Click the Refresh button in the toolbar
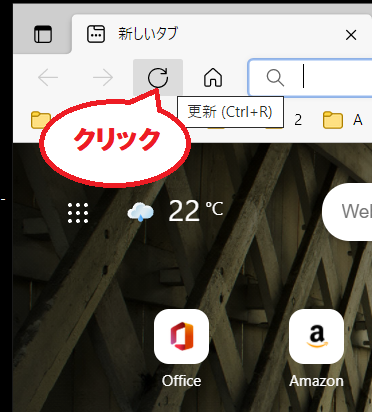This screenshot has height=412, width=372. coord(158,77)
